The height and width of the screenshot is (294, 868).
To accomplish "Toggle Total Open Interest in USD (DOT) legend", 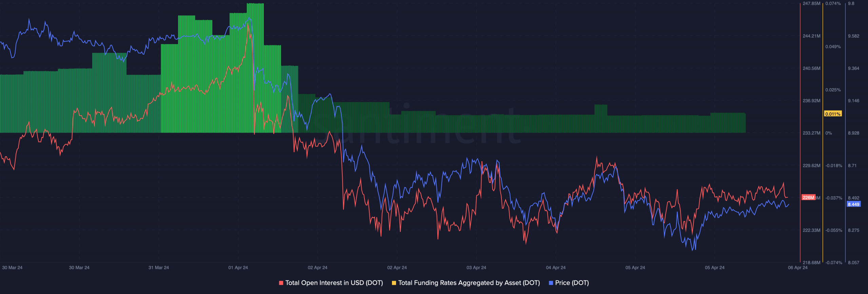I will pyautogui.click(x=334, y=283).
